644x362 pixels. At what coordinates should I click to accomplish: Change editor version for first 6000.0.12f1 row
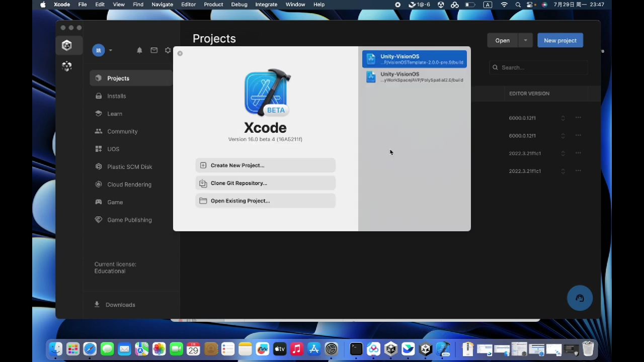point(563,118)
